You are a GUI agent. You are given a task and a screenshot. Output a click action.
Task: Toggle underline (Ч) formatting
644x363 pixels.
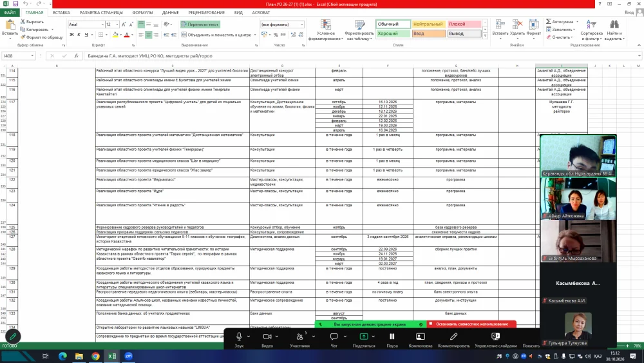[x=86, y=35]
